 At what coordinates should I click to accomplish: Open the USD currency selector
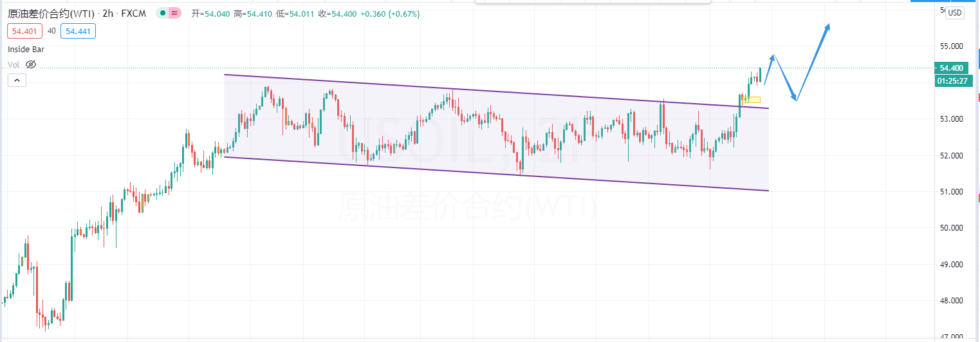pos(955,13)
